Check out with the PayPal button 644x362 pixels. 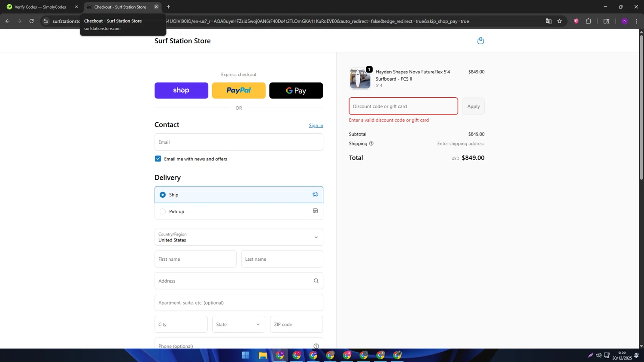click(239, 90)
